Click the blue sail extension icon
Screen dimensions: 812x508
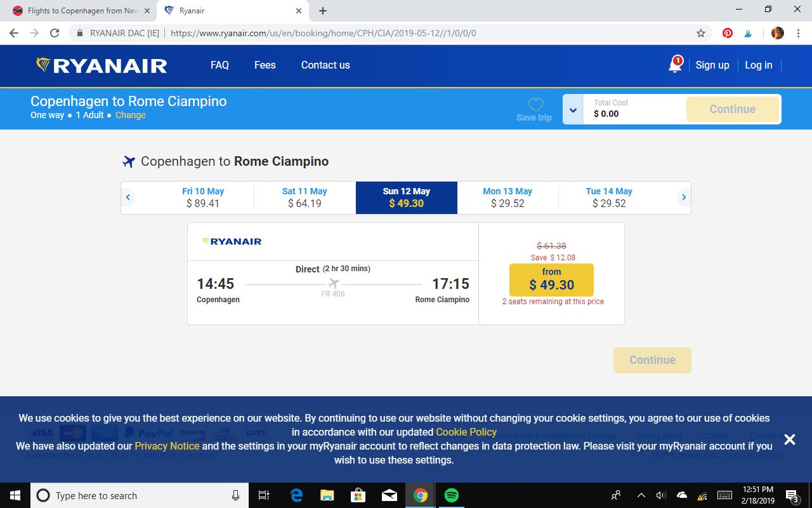point(749,33)
